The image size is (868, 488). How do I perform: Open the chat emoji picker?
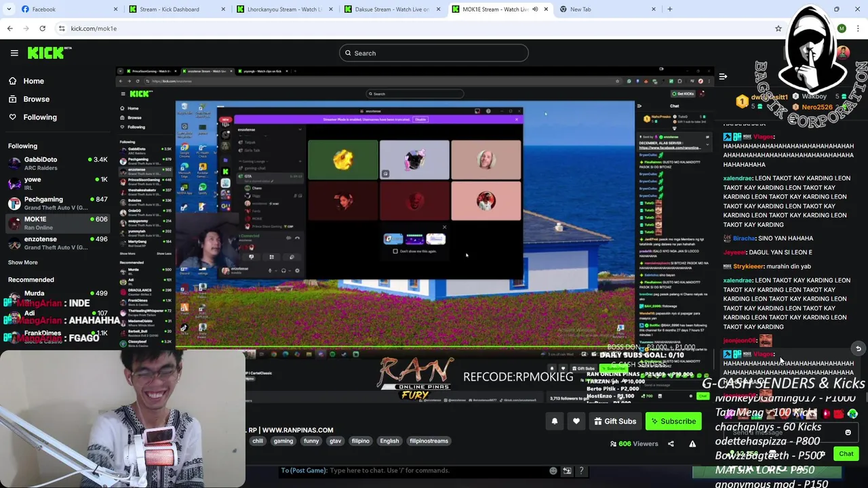(848, 432)
